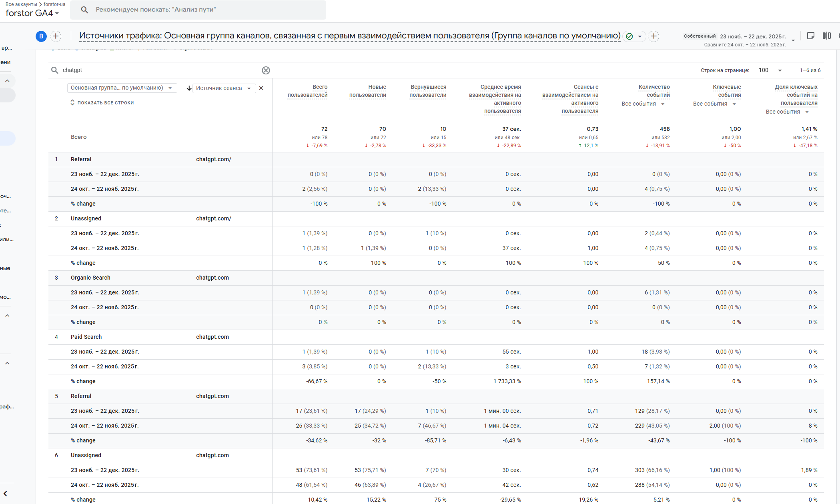Click the compare columns icon
The image size is (840, 504).
[x=826, y=36]
